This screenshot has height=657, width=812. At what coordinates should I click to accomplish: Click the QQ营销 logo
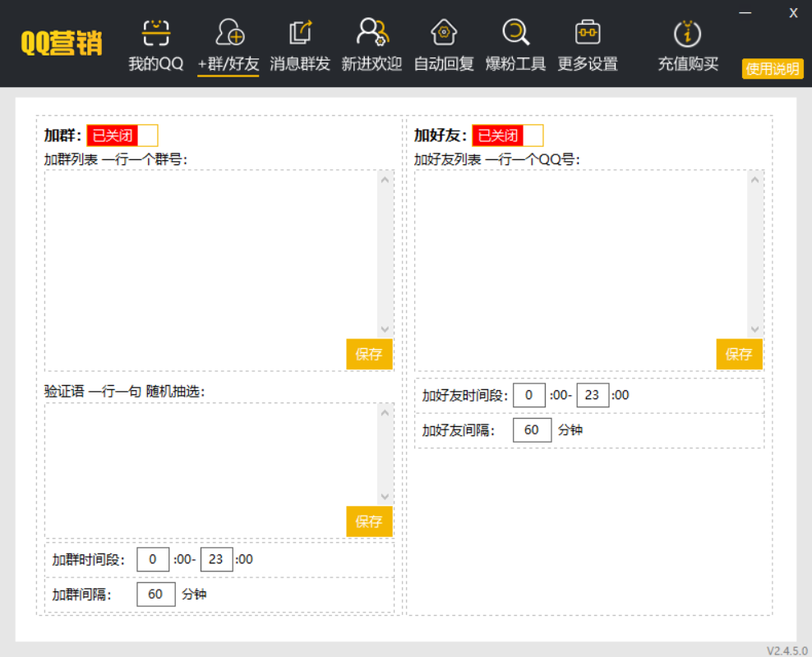point(62,43)
